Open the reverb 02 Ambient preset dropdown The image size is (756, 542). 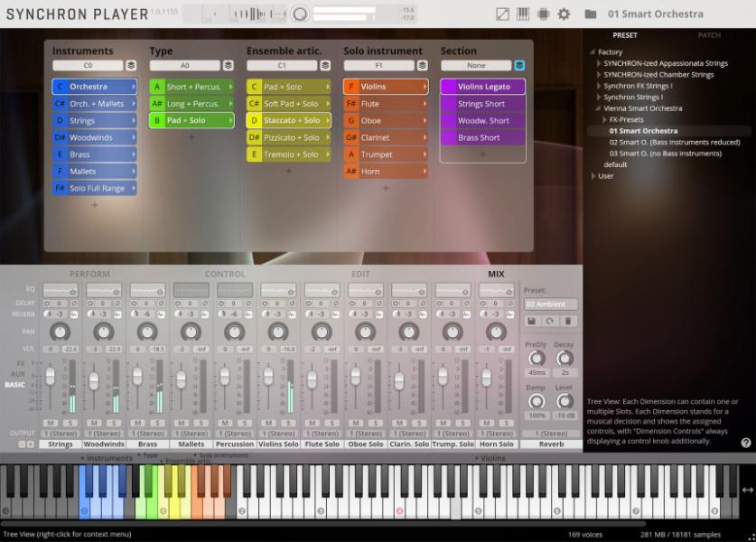pyautogui.click(x=550, y=304)
